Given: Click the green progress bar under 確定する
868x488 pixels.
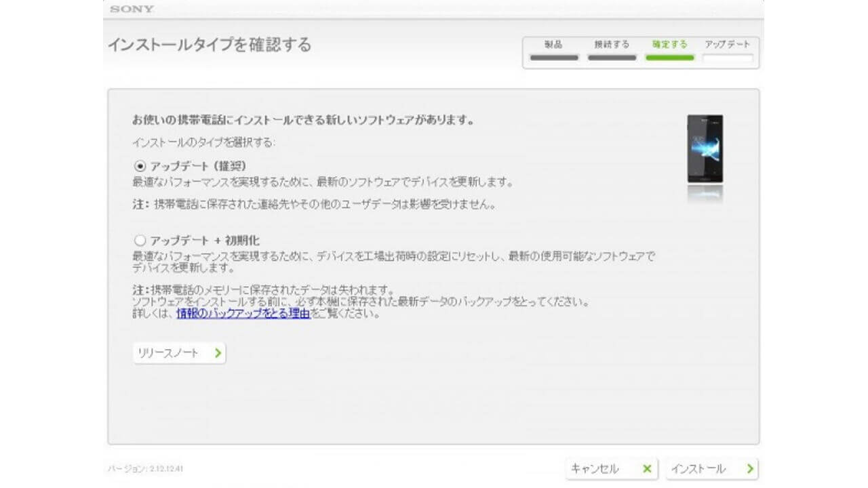Looking at the screenshot, I should coord(669,58).
